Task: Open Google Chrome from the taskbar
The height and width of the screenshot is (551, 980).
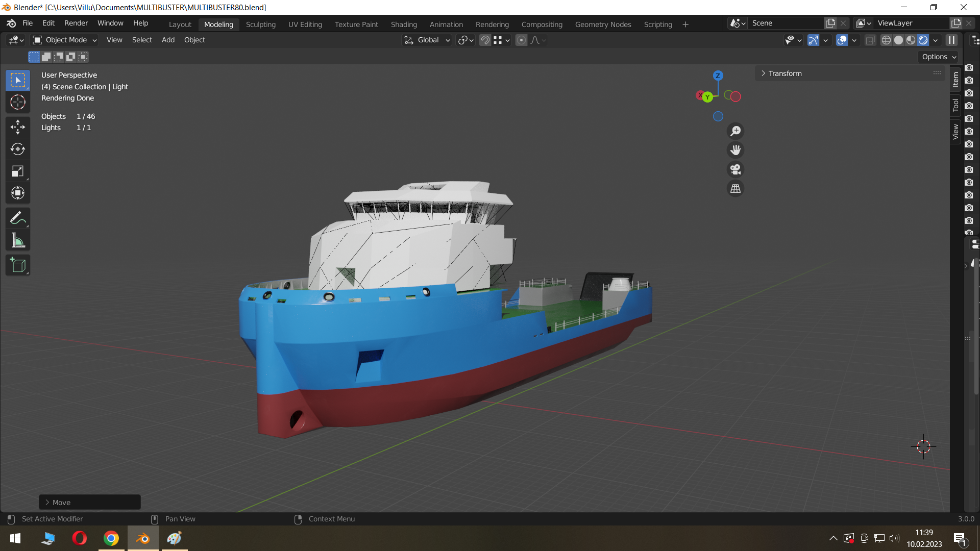Action: pos(111,538)
